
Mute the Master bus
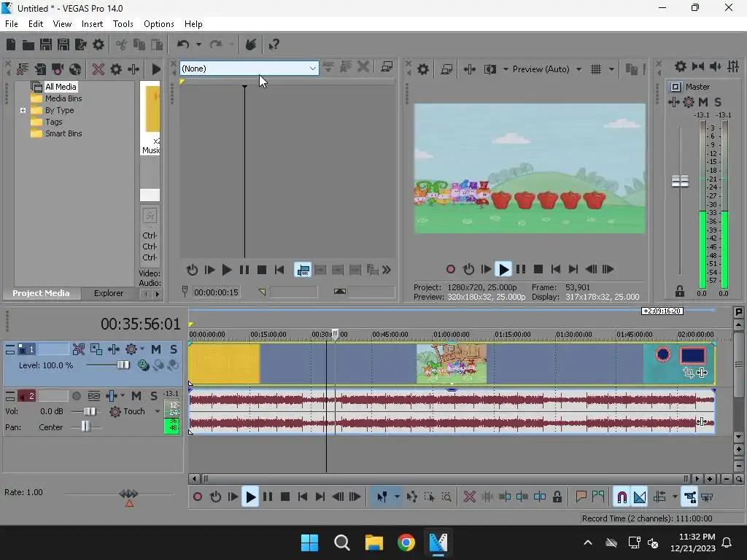[703, 102]
